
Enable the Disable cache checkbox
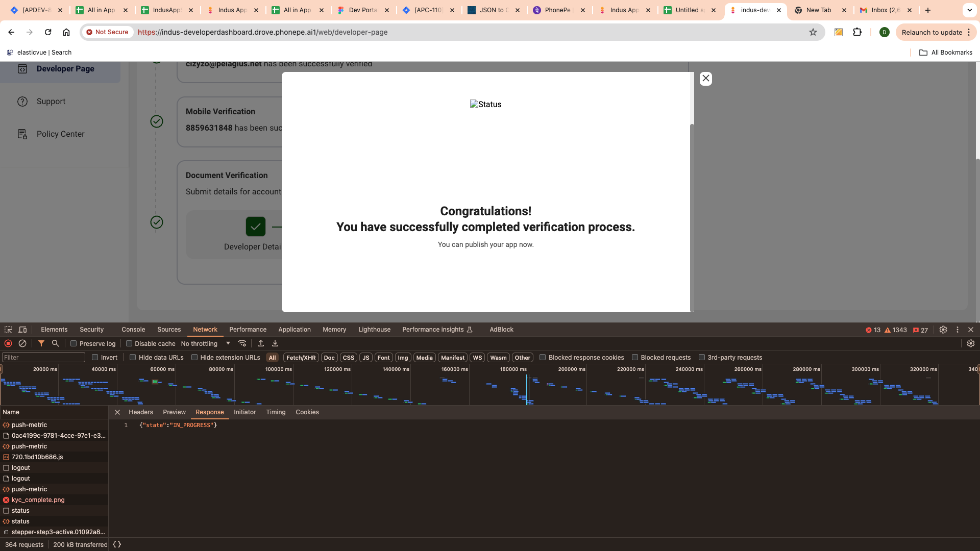129,343
